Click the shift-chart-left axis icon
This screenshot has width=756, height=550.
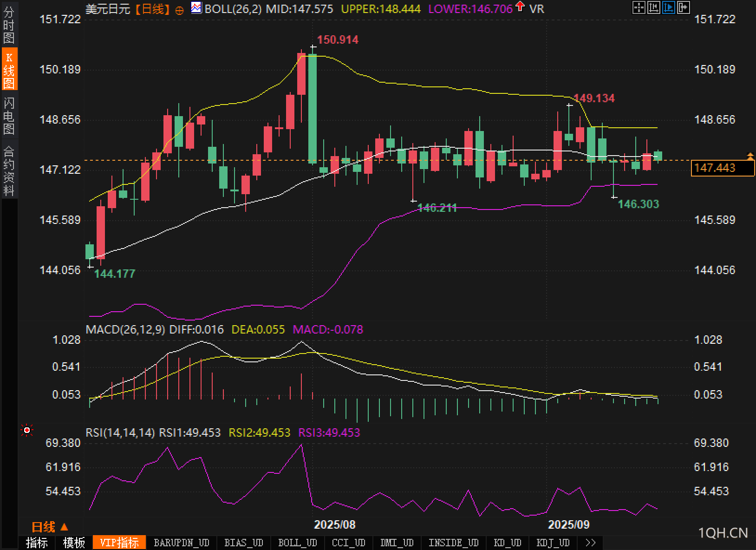653,7
